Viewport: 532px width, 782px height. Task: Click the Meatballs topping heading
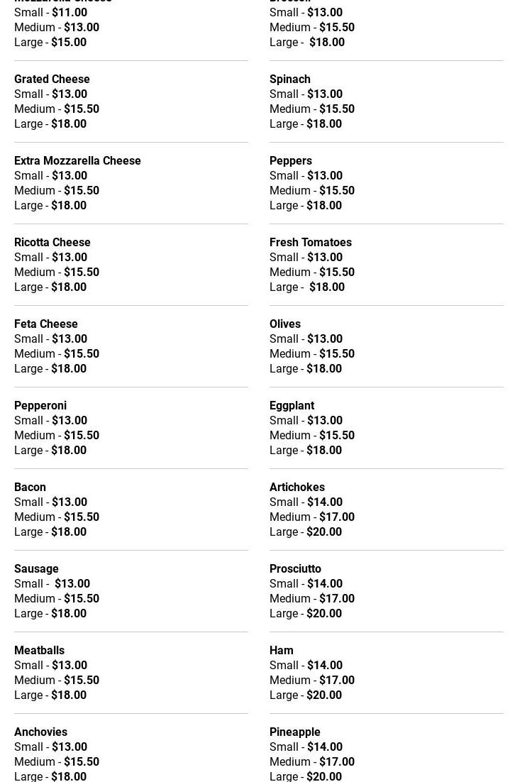(39, 650)
